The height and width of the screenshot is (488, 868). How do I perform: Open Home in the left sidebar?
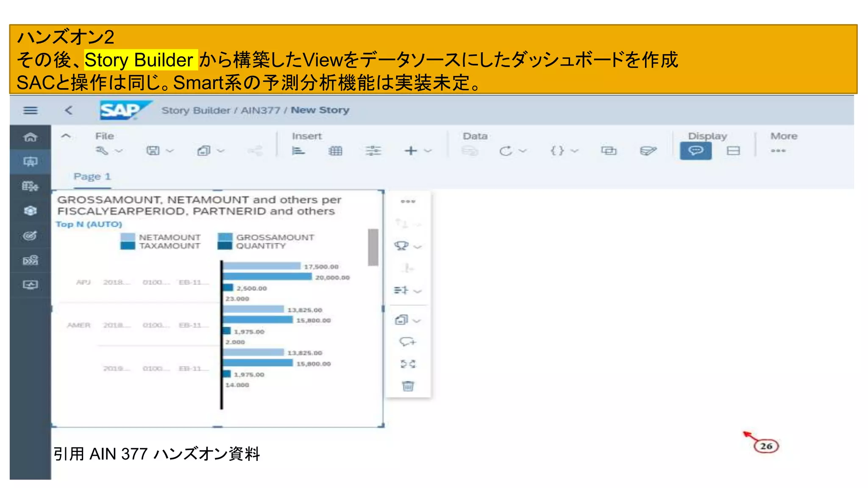(30, 137)
